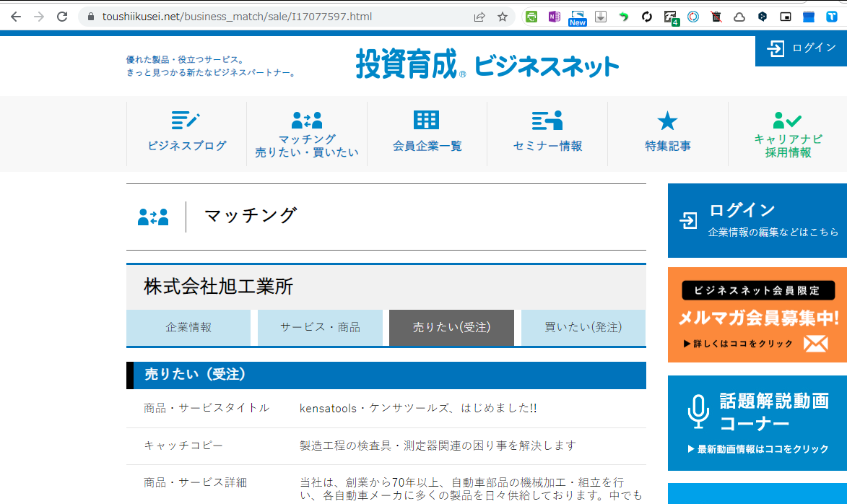Open セミナー情報 from the navigation
Screen dimensions: 847x504
[547, 134]
